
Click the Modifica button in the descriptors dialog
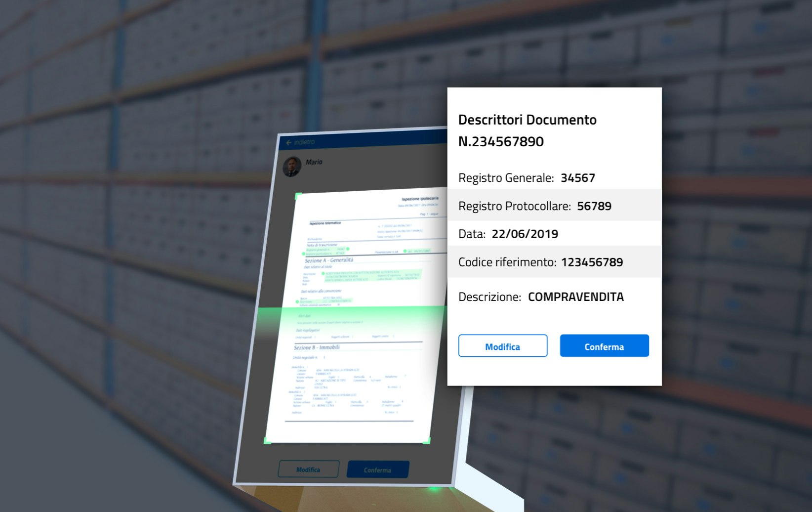502,345
